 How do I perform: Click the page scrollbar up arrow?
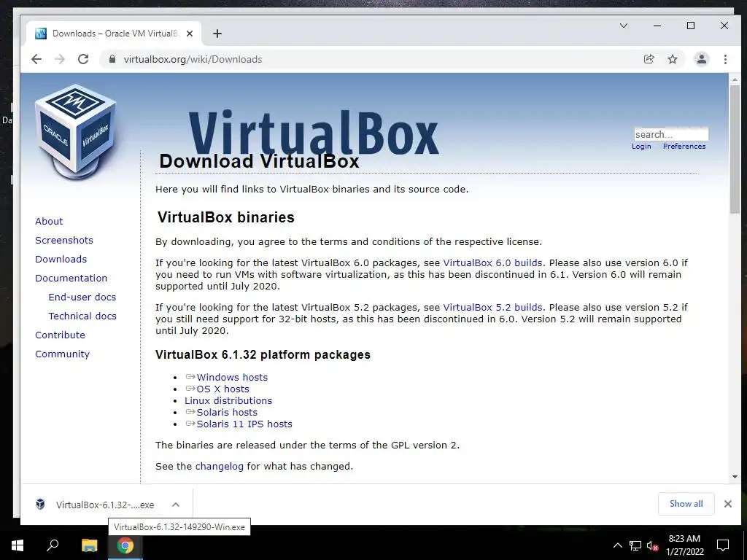tap(735, 79)
